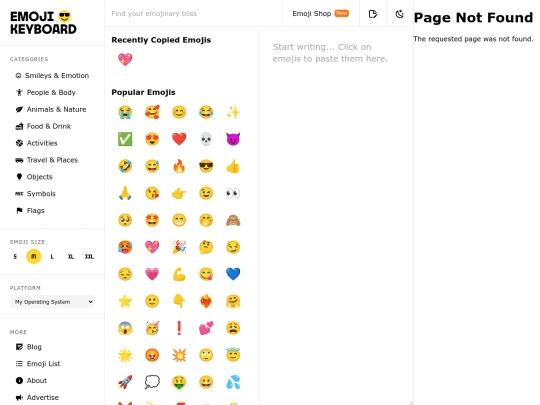Image resolution: width=540 pixels, height=405 pixels.
Task: Pick the money-mouth face emoji
Action: pos(179,382)
